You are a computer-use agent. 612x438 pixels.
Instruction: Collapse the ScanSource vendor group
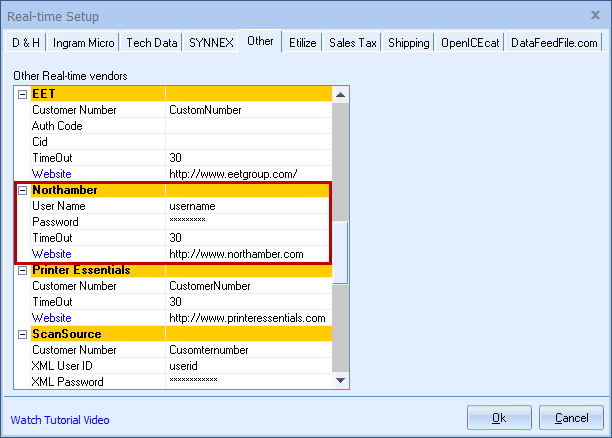pyautogui.click(x=23, y=335)
